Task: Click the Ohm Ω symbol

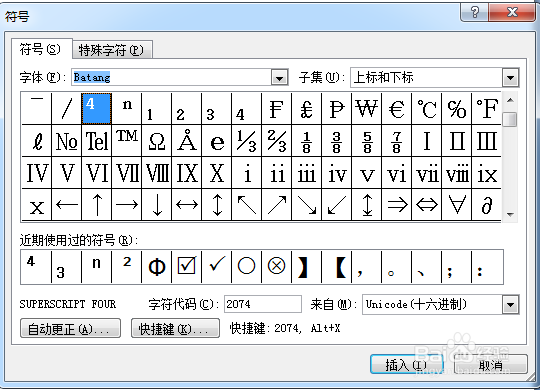Action: tap(156, 141)
